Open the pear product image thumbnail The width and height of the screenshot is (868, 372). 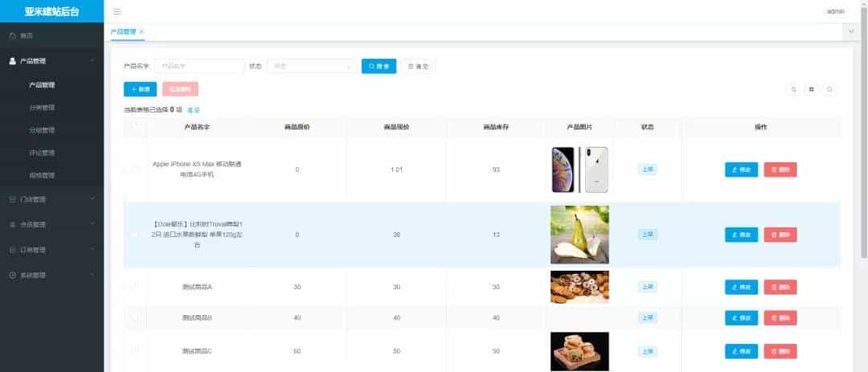point(579,235)
